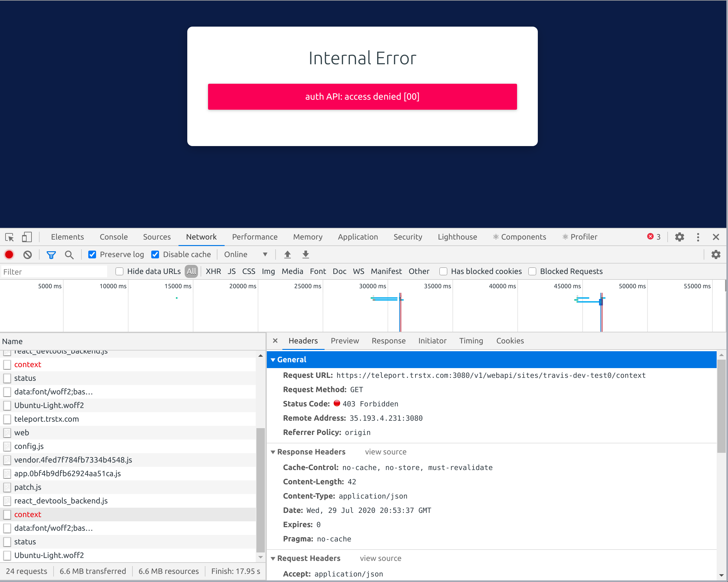Viewport: 728px width, 582px height.
Task: Switch to the Console panel
Action: tap(114, 237)
